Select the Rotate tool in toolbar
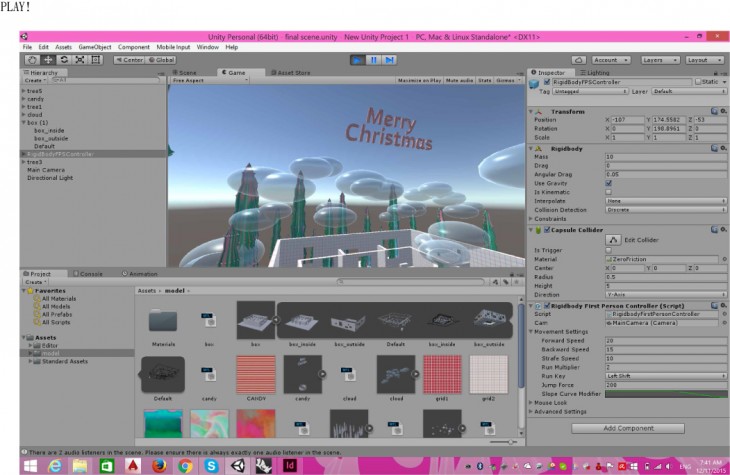Image resolution: width=730 pixels, height=475 pixels. pos(64,60)
